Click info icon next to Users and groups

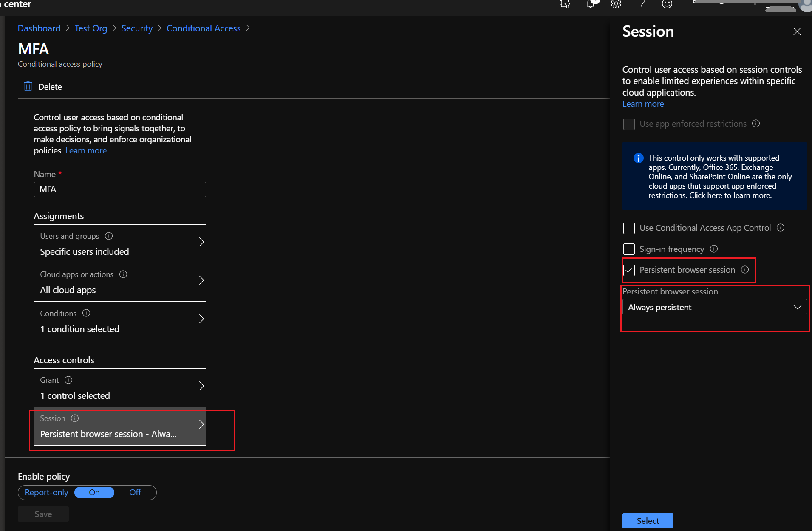(x=109, y=236)
